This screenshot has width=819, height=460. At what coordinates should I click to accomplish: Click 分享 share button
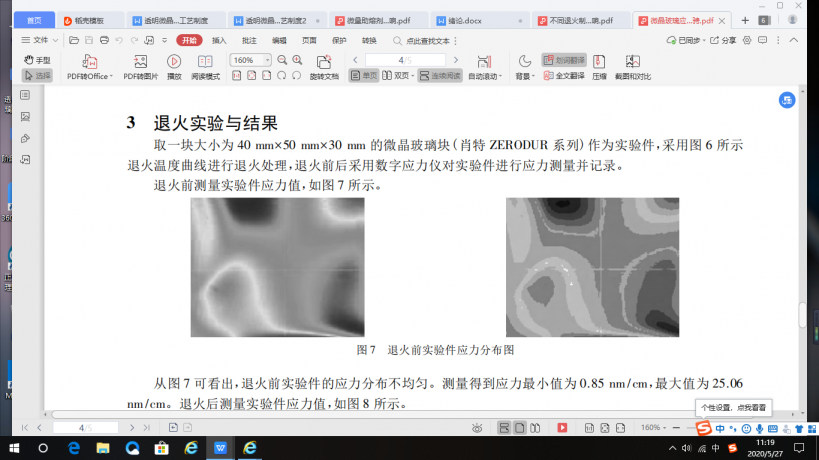(x=723, y=40)
